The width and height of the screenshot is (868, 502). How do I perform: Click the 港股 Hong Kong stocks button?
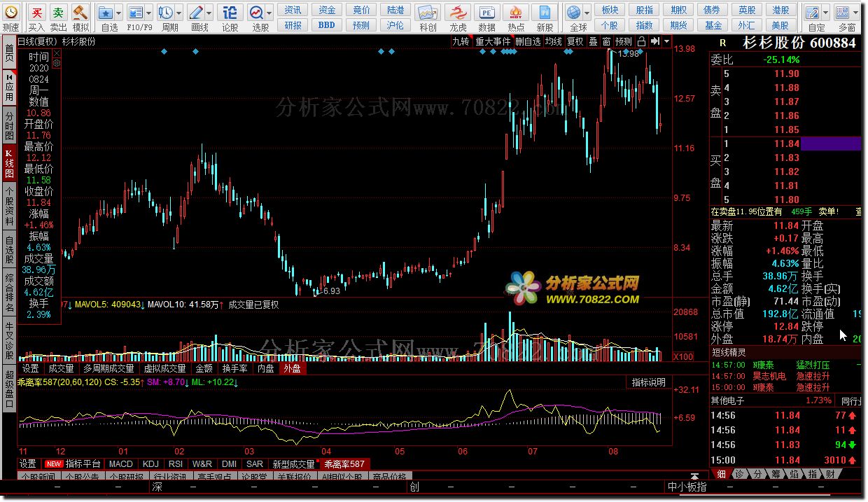tap(780, 10)
